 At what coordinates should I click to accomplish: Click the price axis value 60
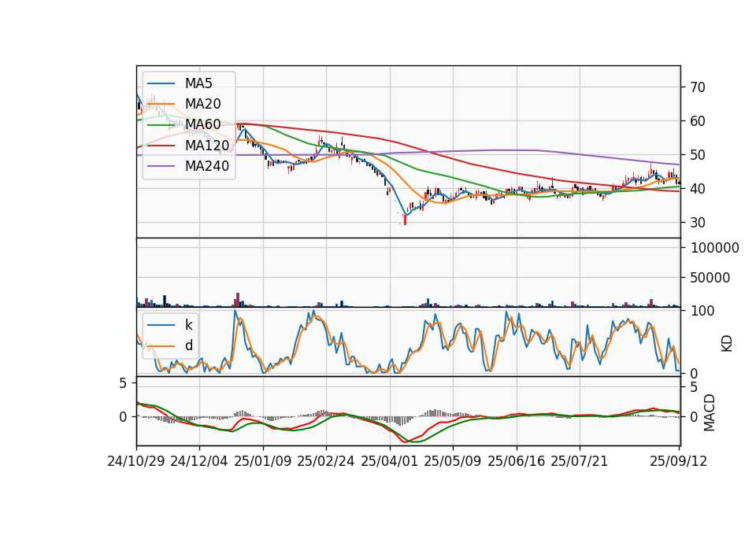pyautogui.click(x=698, y=121)
